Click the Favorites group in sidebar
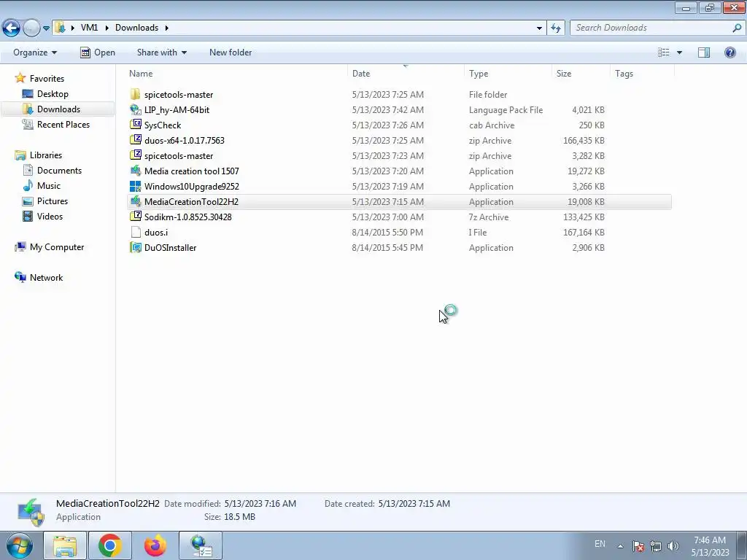Screen dimensions: 747x560 point(39,78)
